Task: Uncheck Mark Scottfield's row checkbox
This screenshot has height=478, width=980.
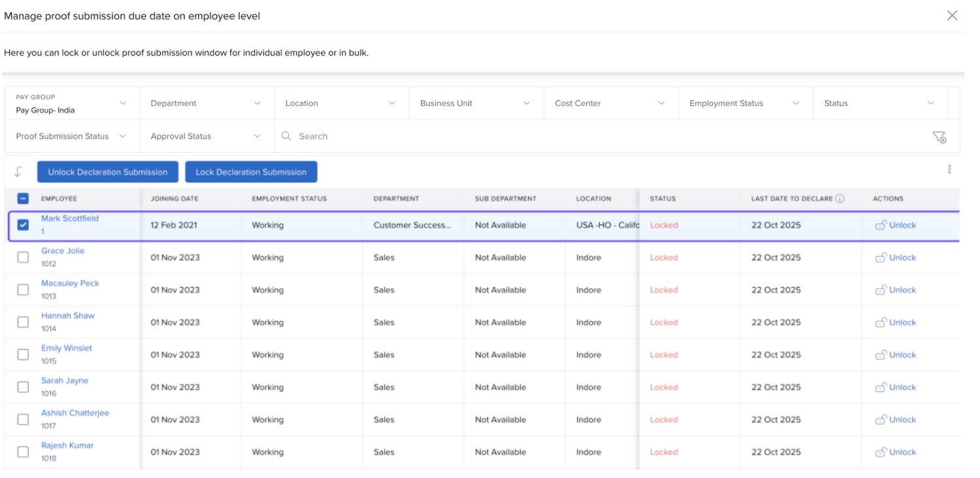Action: click(23, 225)
